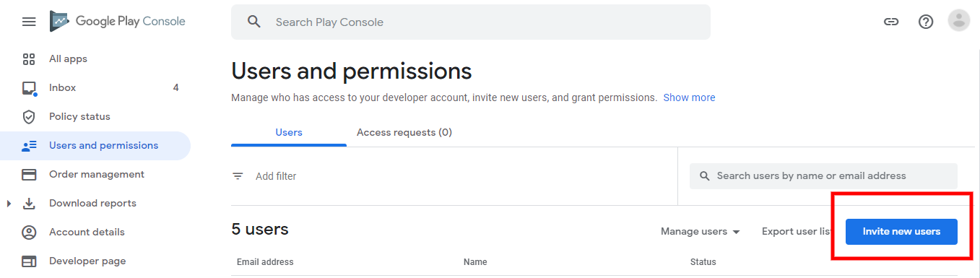Expand the Download reports tree arrow
Viewport: 980px width, 278px height.
click(x=9, y=204)
